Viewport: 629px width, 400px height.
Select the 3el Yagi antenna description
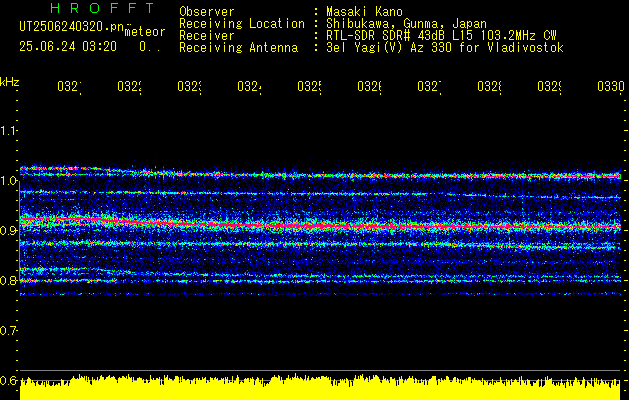pyautogui.click(x=445, y=47)
